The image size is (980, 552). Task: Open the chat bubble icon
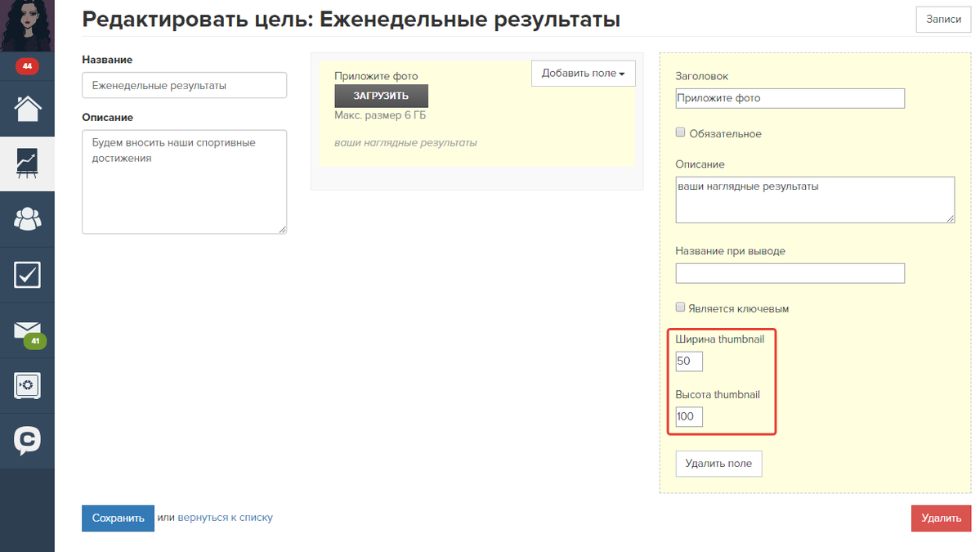(27, 441)
